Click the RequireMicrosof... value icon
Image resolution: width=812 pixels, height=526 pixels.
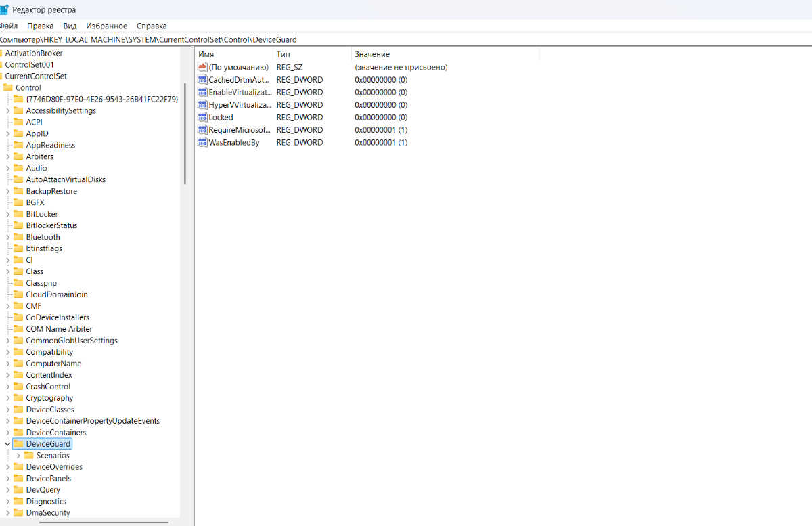click(202, 129)
